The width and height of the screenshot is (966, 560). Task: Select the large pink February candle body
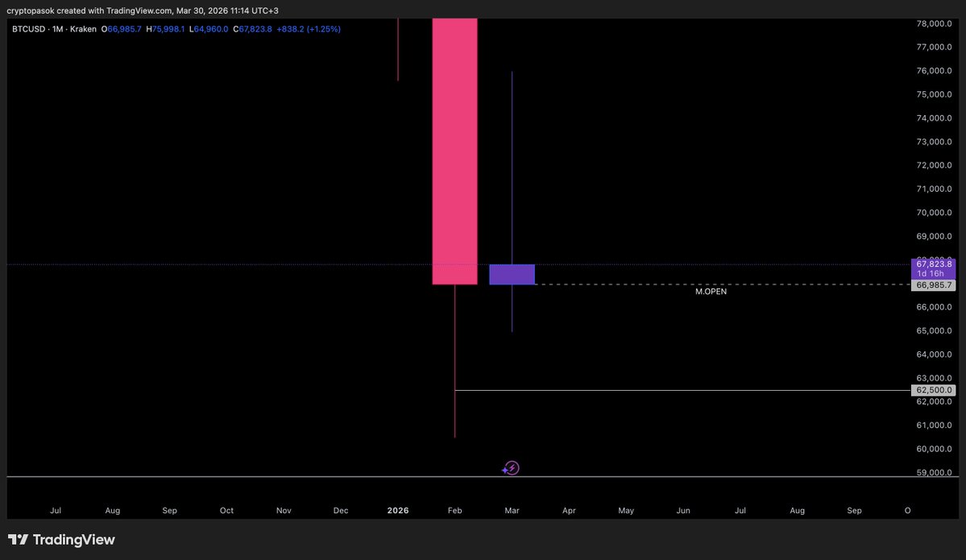click(454, 151)
